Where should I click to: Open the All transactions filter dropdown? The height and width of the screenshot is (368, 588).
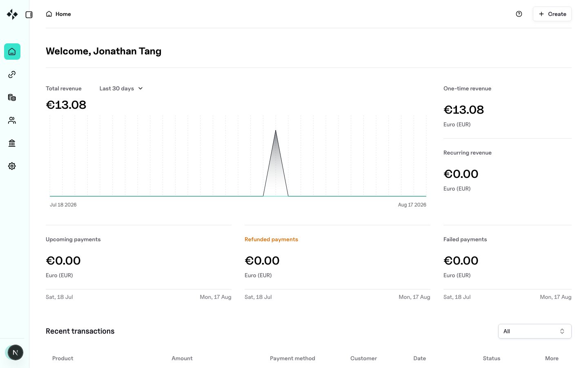pos(535,331)
